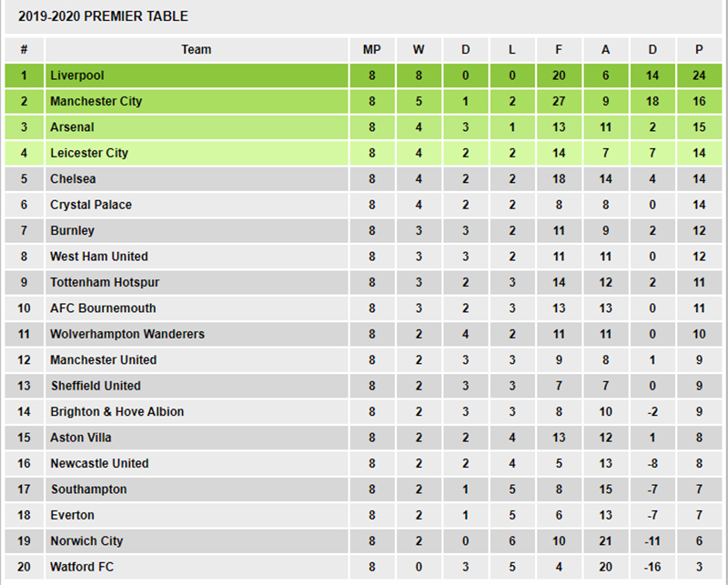728x585 pixels.
Task: Select Crystal Palace team name
Action: (x=91, y=205)
